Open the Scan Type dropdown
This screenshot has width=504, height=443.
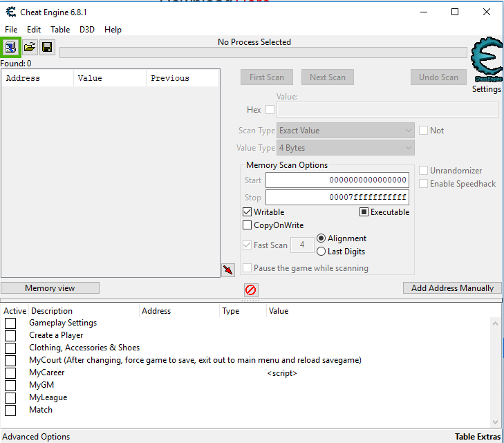pos(346,131)
